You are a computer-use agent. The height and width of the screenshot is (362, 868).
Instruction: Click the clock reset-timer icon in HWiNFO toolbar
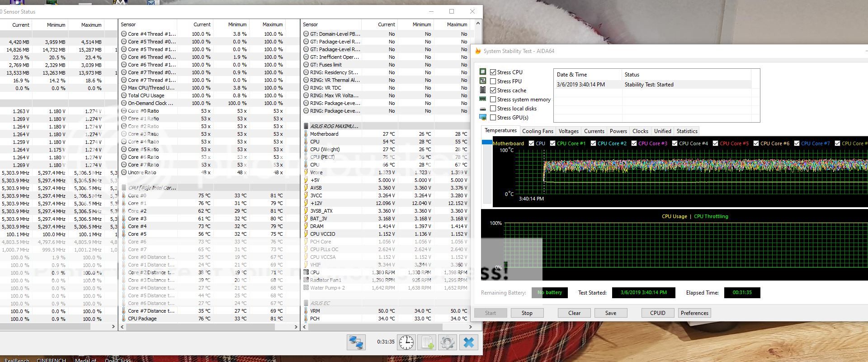(406, 342)
